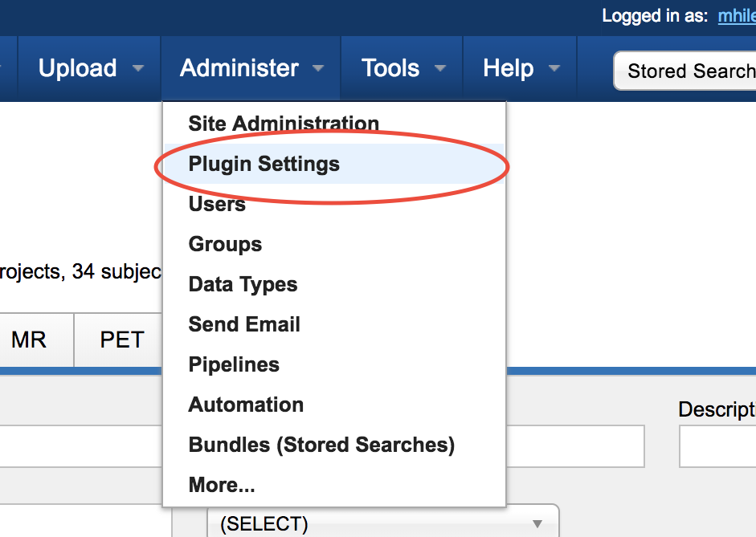The height and width of the screenshot is (537, 756).
Task: Click More... at menu bottom
Action: pyautogui.click(x=222, y=485)
